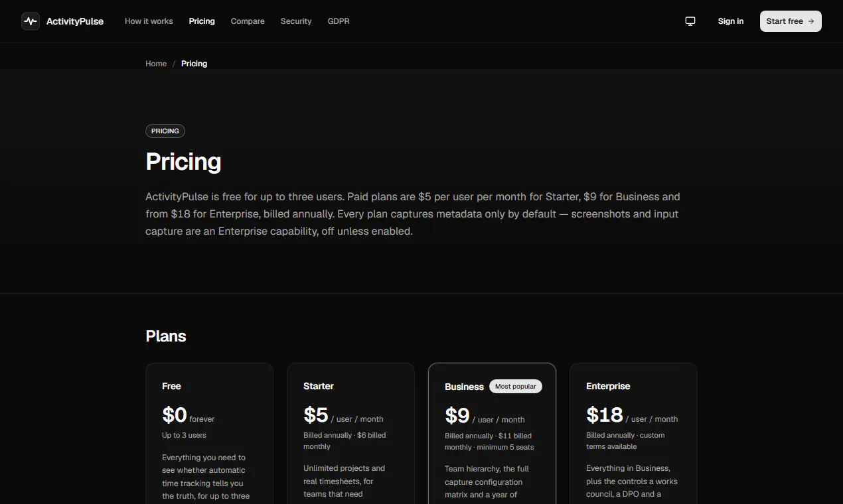Toggle the display theme monitor icon

tap(690, 21)
